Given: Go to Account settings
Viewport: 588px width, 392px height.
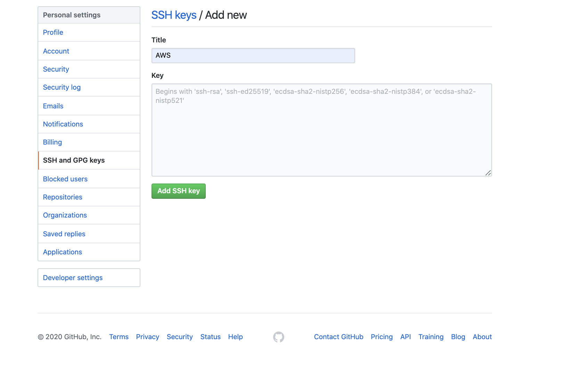Looking at the screenshot, I should pyautogui.click(x=56, y=51).
